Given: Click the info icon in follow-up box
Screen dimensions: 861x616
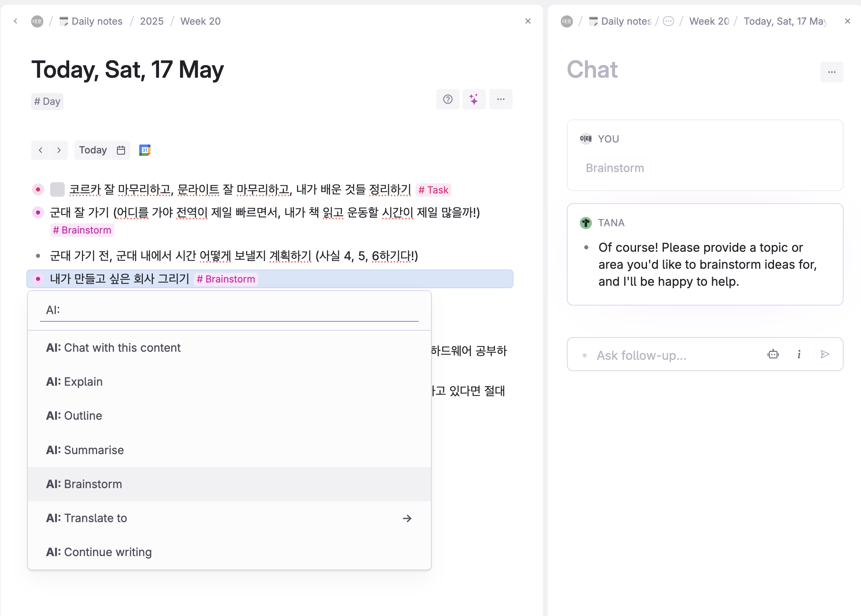Looking at the screenshot, I should click(799, 355).
